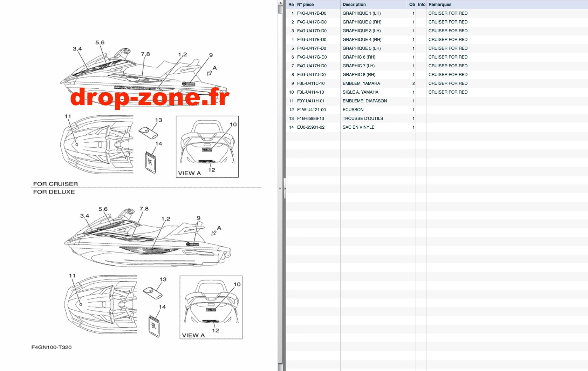Select part number F4G-U417J-D0
This screenshot has width=588, height=371.
(311, 75)
